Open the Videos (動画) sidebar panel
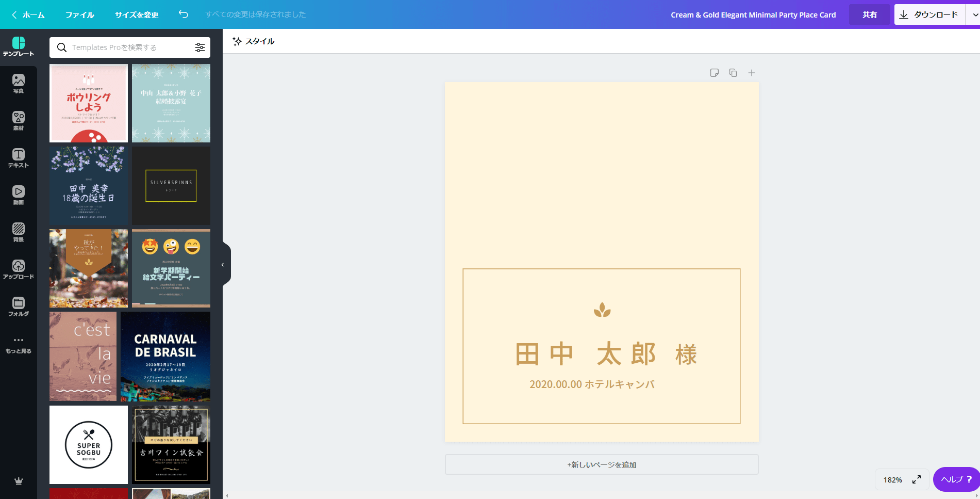 pyautogui.click(x=19, y=195)
